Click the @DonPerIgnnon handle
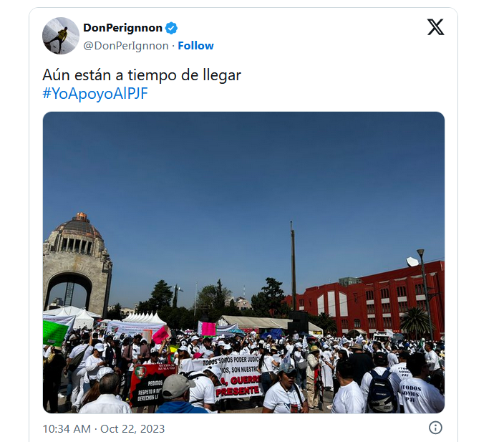The width and height of the screenshot is (504, 442). point(126,46)
